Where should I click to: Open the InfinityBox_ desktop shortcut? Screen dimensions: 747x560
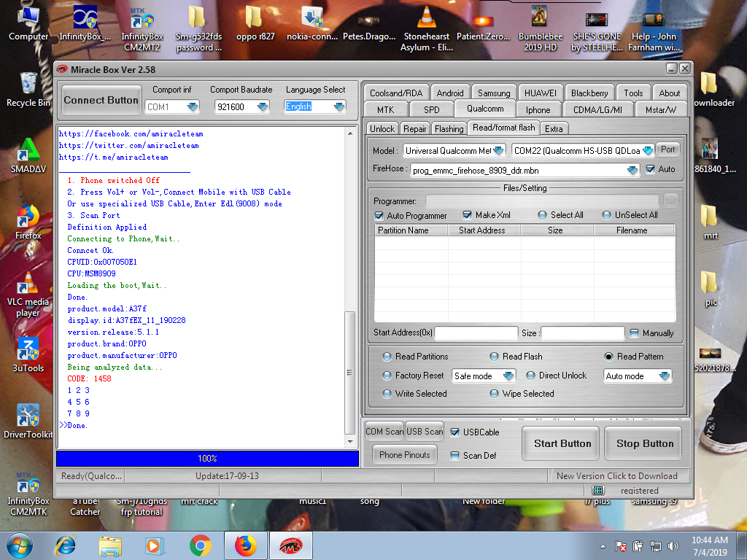(85, 23)
